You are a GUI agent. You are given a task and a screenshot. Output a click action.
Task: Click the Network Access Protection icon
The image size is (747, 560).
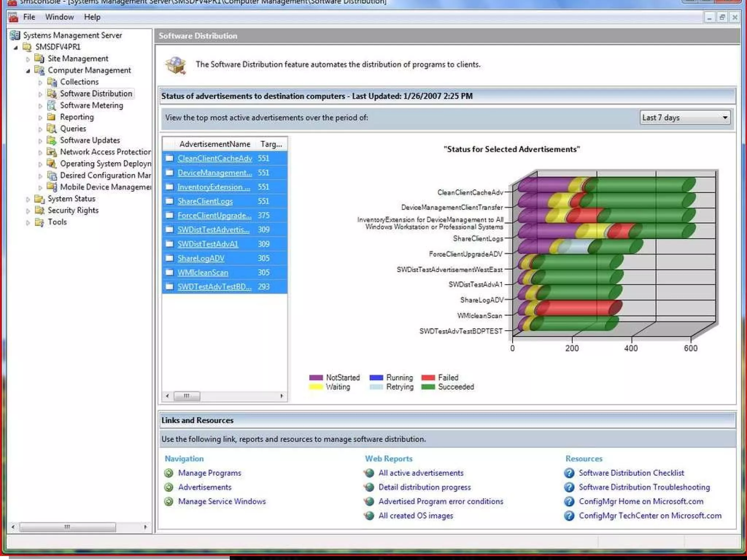pos(52,152)
